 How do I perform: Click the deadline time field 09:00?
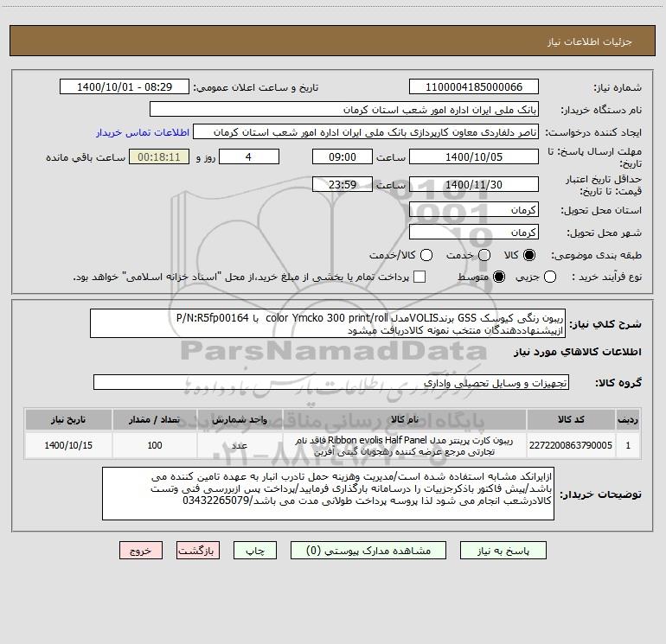tap(343, 157)
